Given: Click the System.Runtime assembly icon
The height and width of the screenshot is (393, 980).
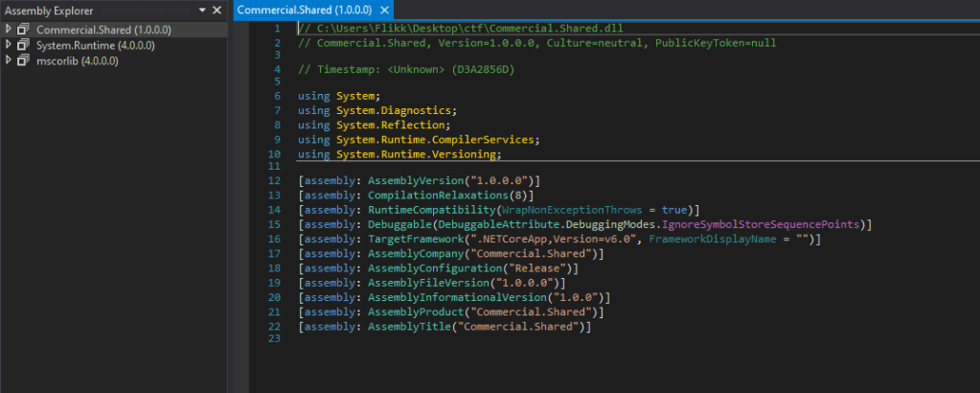Looking at the screenshot, I should [x=24, y=45].
